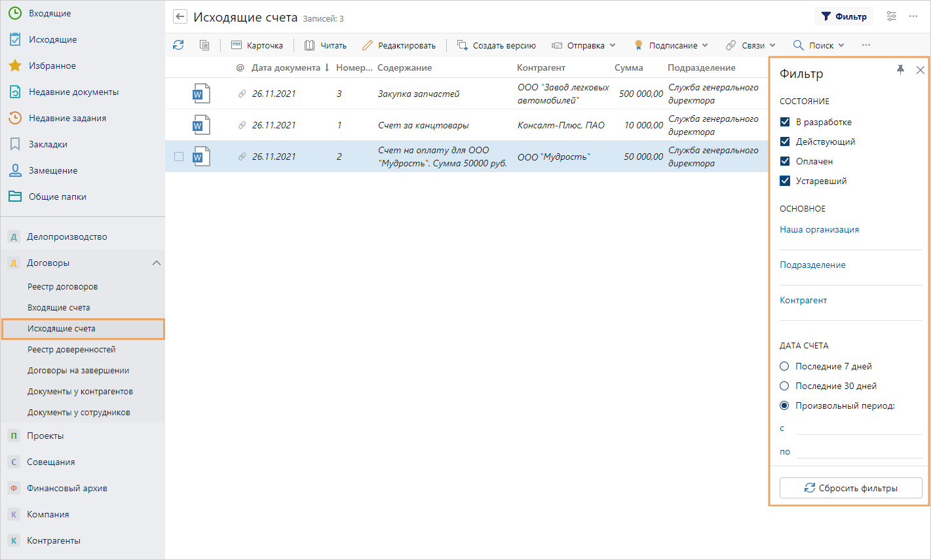Click the three-dot overflow in the toolbar

click(x=866, y=45)
